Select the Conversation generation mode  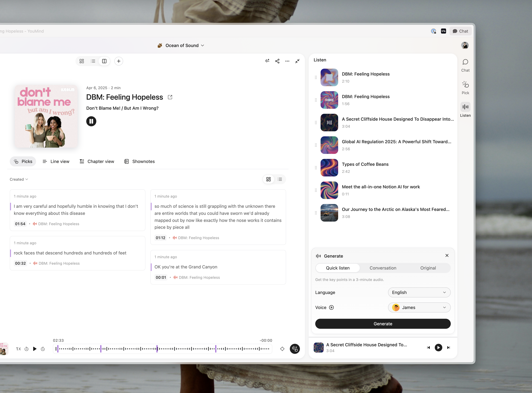(x=383, y=268)
